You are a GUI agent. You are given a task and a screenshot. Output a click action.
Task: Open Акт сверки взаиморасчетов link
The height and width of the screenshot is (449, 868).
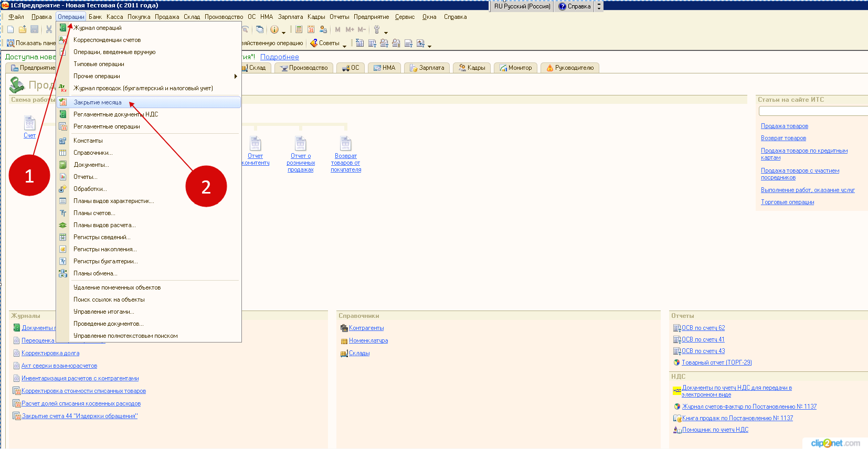pyautogui.click(x=59, y=366)
